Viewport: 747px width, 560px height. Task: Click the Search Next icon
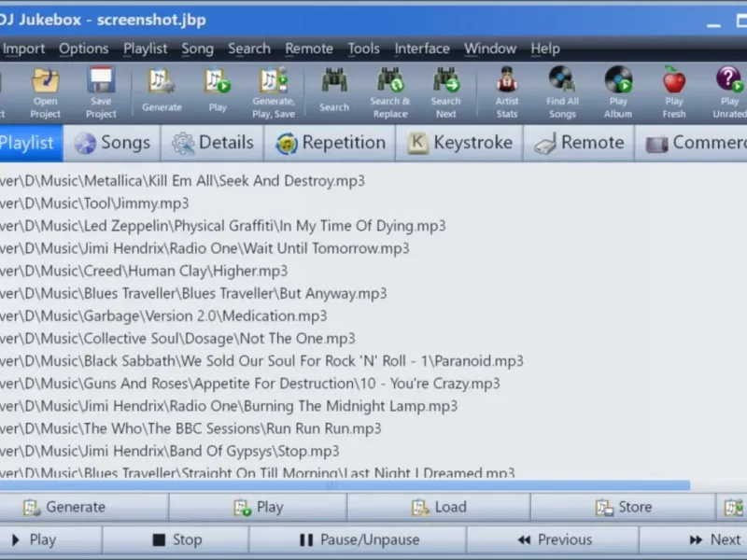click(x=446, y=92)
